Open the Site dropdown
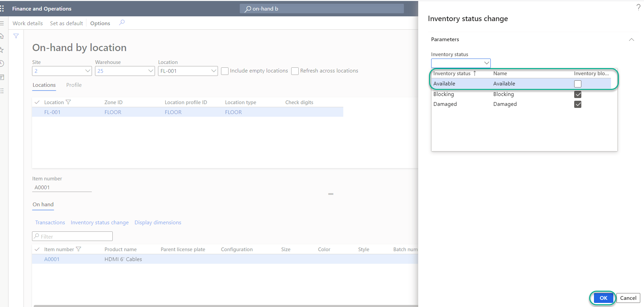The height and width of the screenshot is (307, 644). click(x=88, y=71)
